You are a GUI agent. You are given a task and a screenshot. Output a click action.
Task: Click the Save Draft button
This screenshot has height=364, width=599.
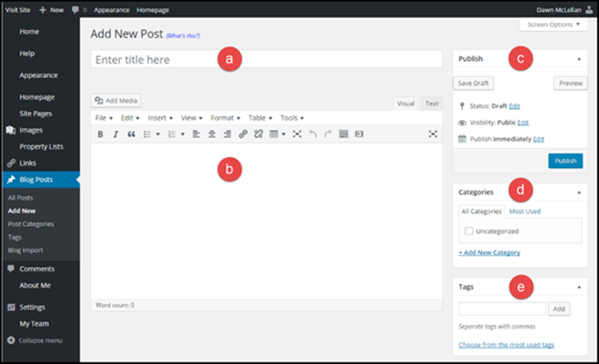(473, 84)
